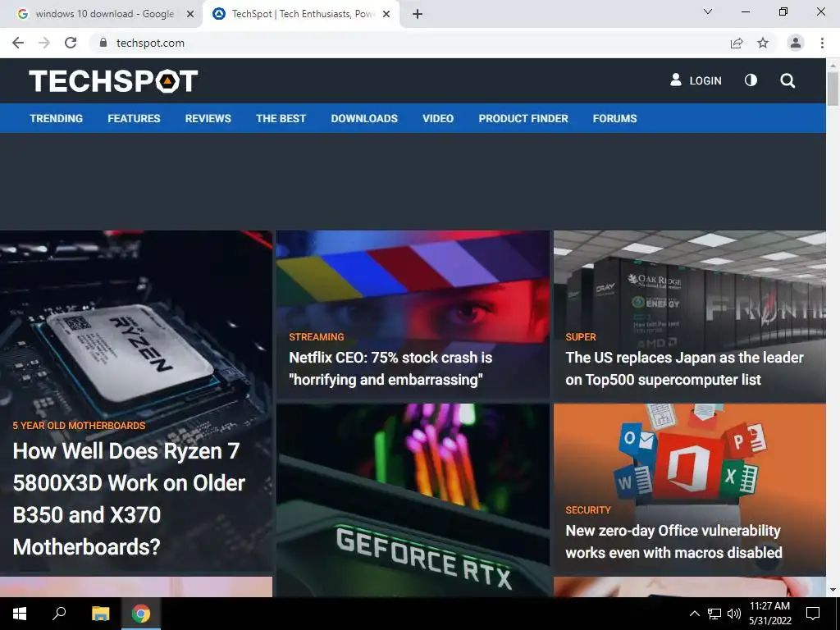Viewport: 840px width, 630px height.
Task: Bookmark this tab with star icon
Action: tap(763, 43)
